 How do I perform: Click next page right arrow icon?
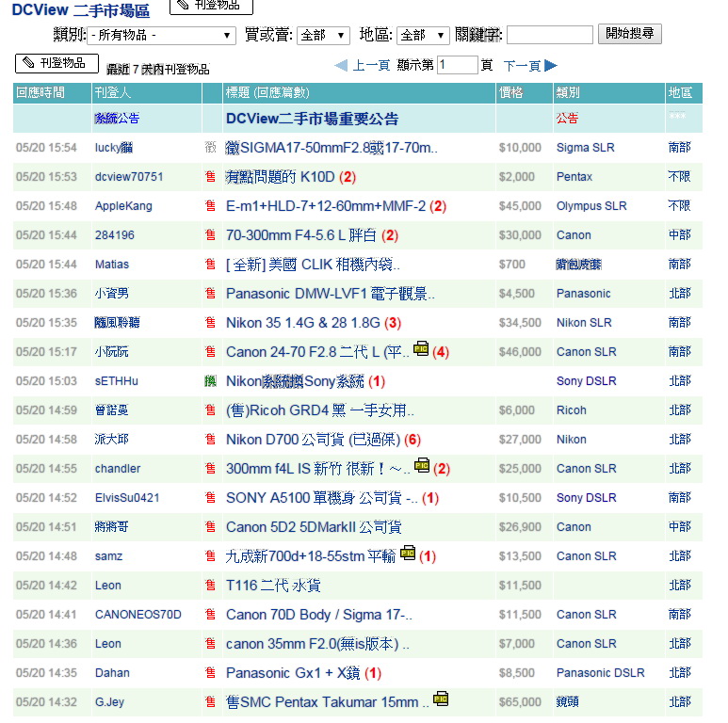(x=551, y=66)
